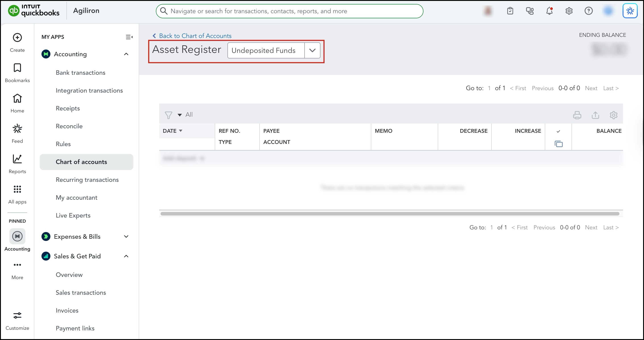
Task: Click the export register icon
Action: pyautogui.click(x=595, y=115)
